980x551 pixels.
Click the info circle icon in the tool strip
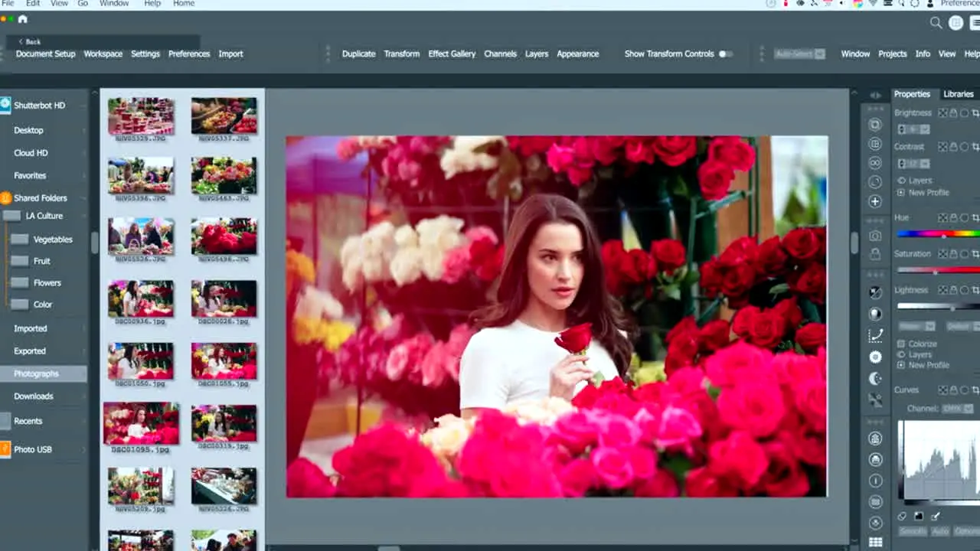pyautogui.click(x=875, y=481)
